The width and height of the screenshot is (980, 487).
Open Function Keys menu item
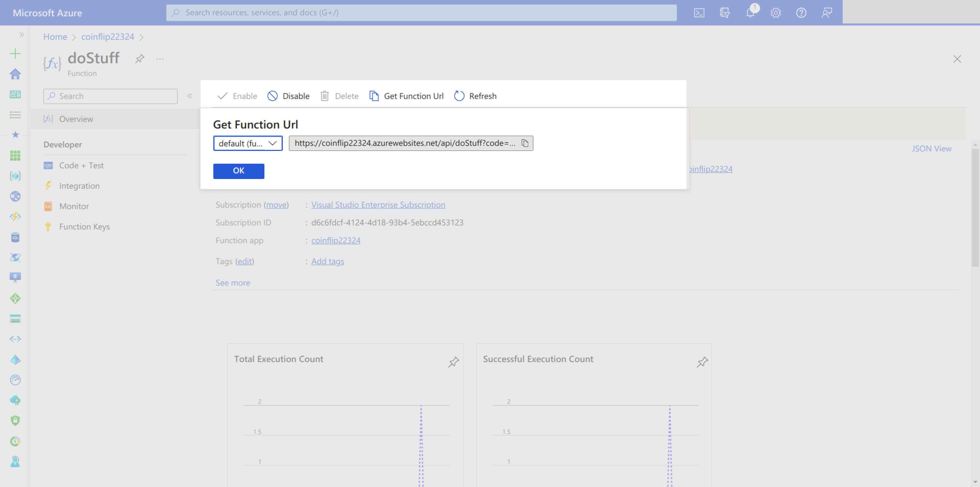(x=84, y=227)
